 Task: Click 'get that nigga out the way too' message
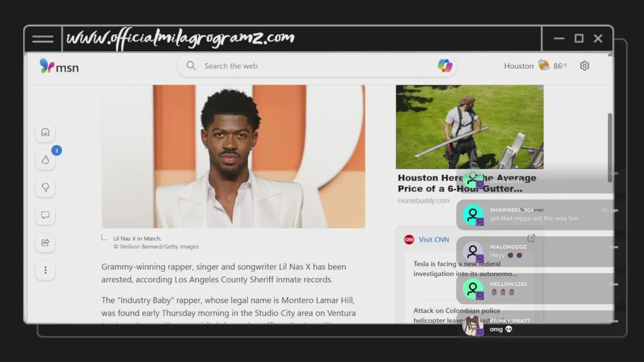tap(534, 218)
